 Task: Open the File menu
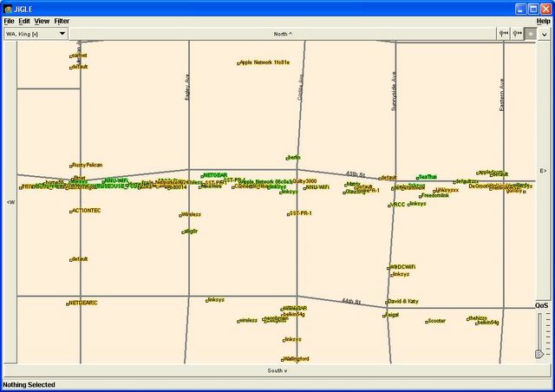click(9, 20)
